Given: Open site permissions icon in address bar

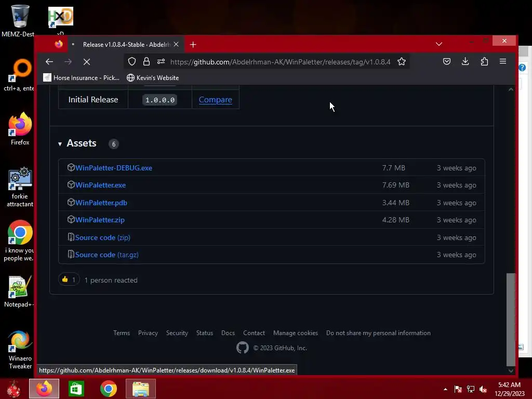Looking at the screenshot, I should (161, 61).
